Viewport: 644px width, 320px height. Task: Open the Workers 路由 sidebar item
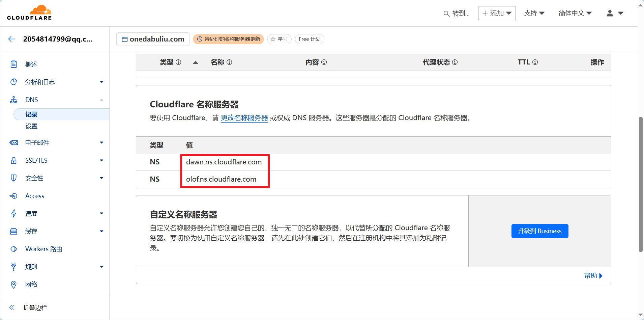[44, 249]
